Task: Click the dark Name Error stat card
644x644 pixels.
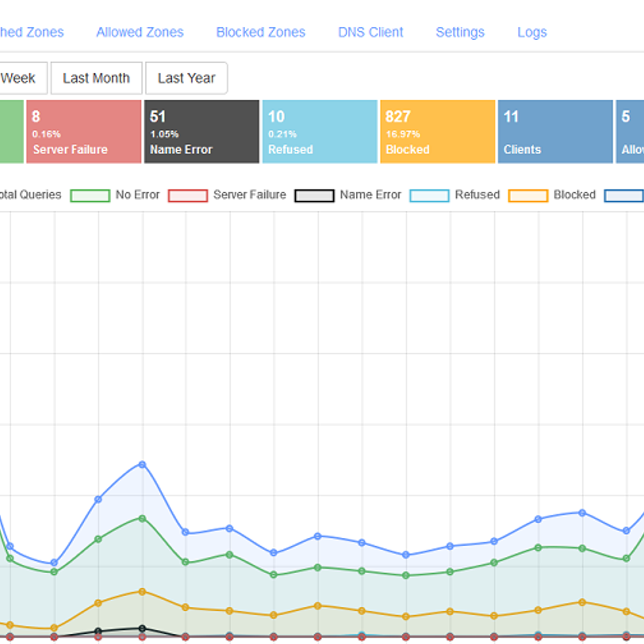Action: coord(202,131)
